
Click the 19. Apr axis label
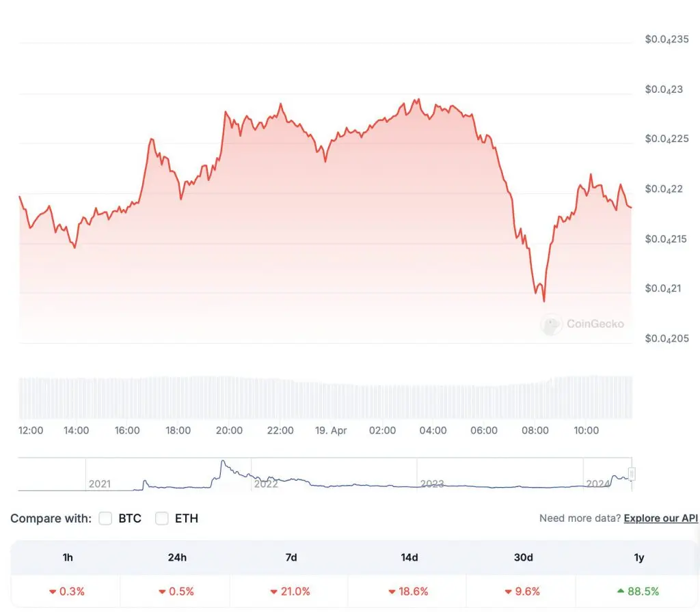(331, 431)
